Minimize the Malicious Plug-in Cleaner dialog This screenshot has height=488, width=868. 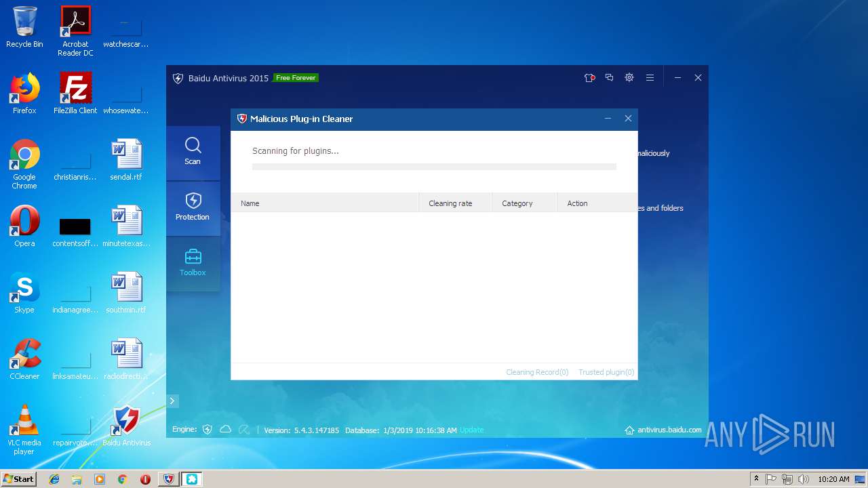pos(608,119)
